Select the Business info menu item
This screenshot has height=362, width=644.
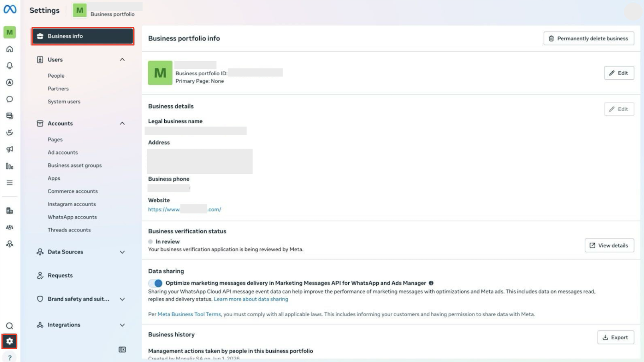pyautogui.click(x=83, y=36)
